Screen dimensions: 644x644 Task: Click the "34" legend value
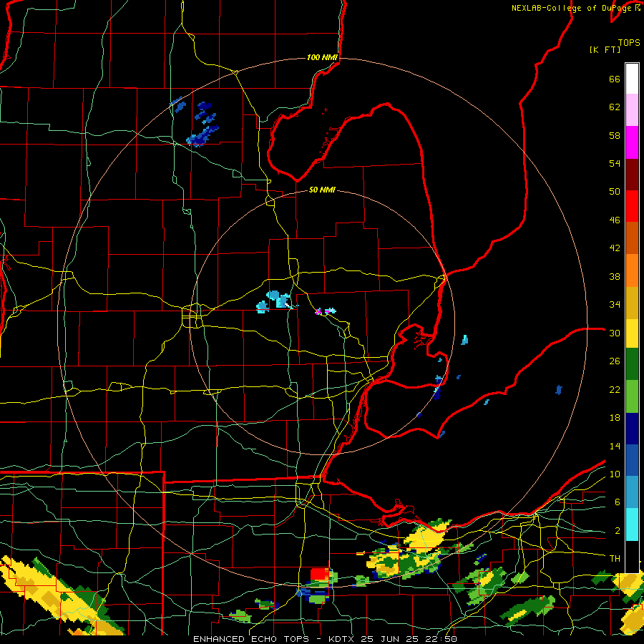pos(615,305)
